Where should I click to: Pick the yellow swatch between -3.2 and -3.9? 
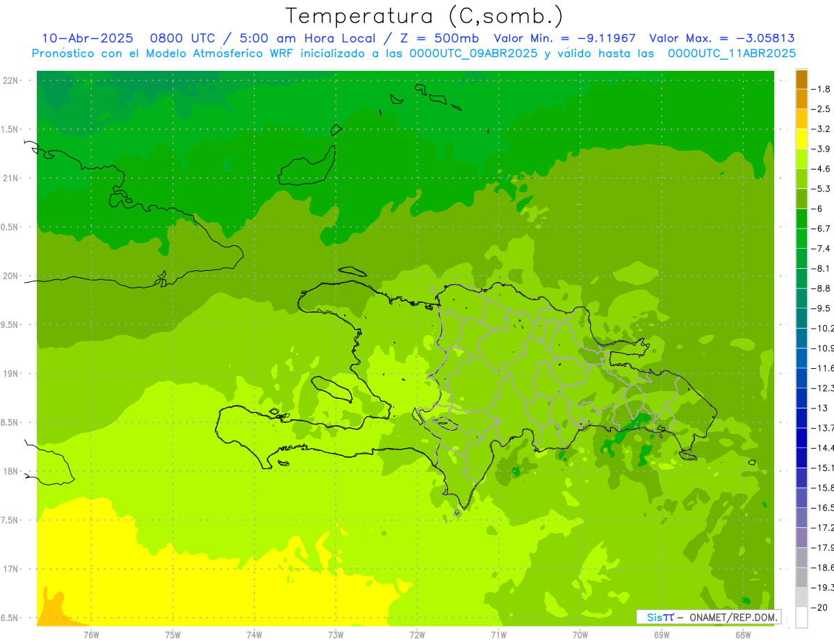pos(801,139)
